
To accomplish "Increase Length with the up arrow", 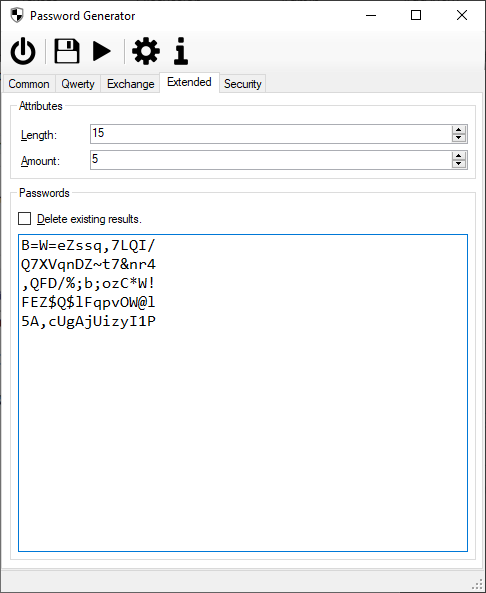I will pyautogui.click(x=459, y=130).
